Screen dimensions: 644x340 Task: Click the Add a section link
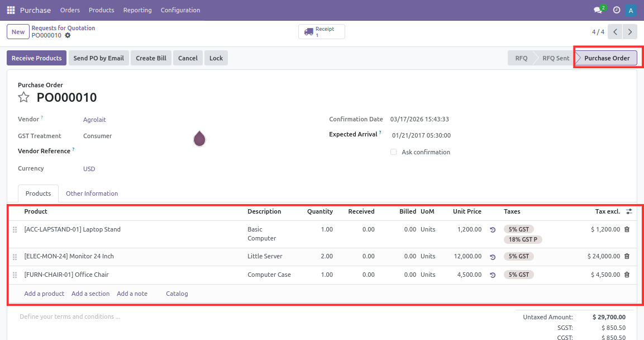click(90, 294)
